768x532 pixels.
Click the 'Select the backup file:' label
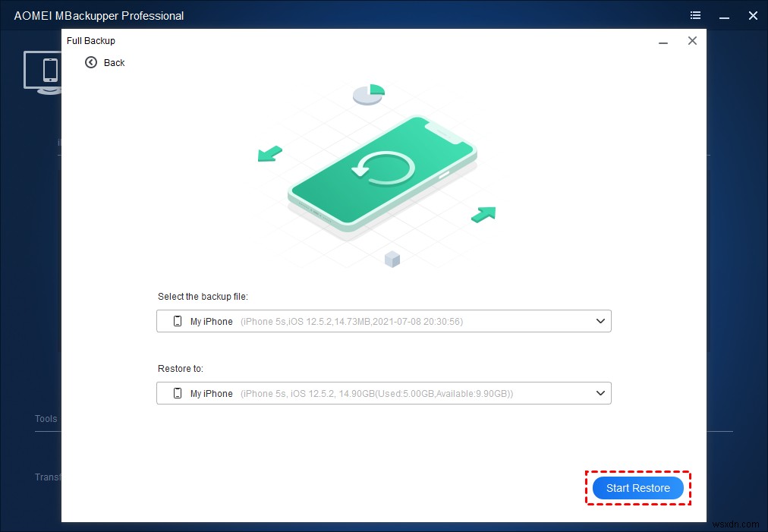tap(203, 297)
